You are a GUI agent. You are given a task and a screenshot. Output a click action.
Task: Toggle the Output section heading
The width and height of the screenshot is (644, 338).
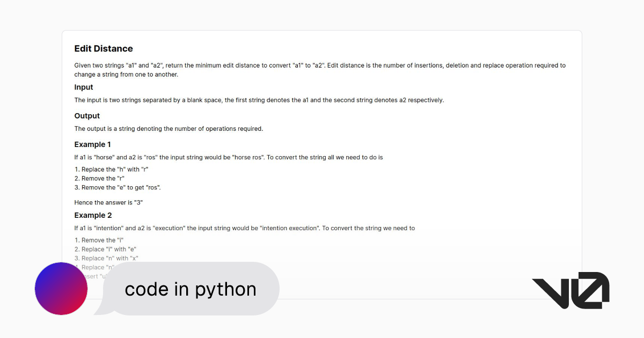[x=86, y=115]
